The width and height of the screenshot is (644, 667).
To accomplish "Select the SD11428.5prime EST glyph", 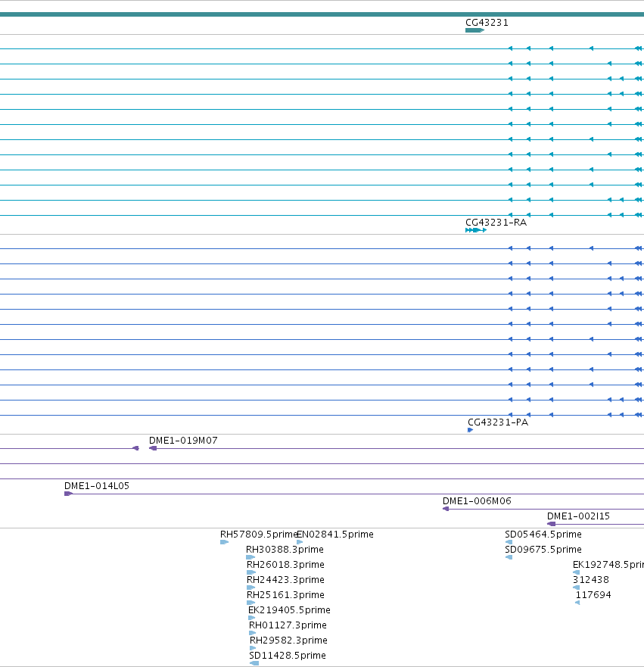I will 254,663.
